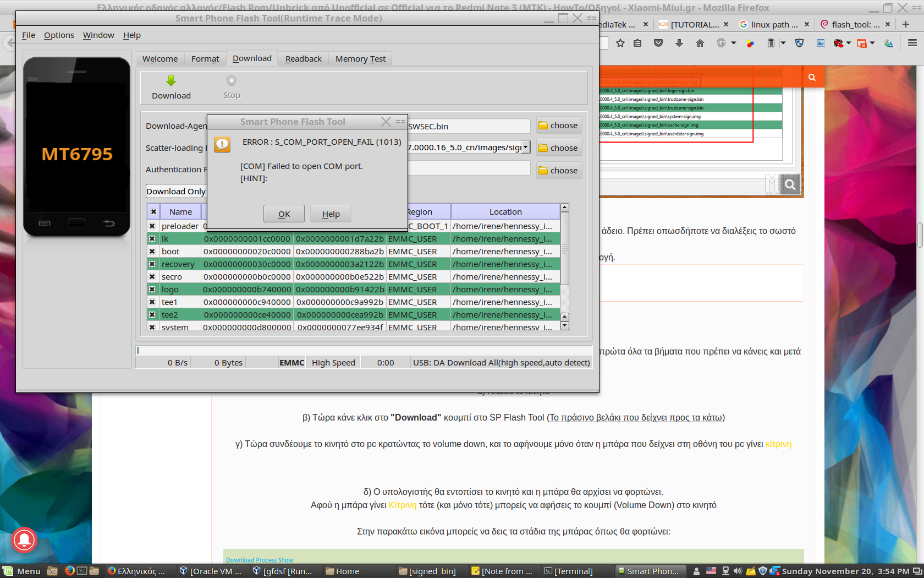Open the Options menu
Screen dimensions: 924x578
coord(59,35)
